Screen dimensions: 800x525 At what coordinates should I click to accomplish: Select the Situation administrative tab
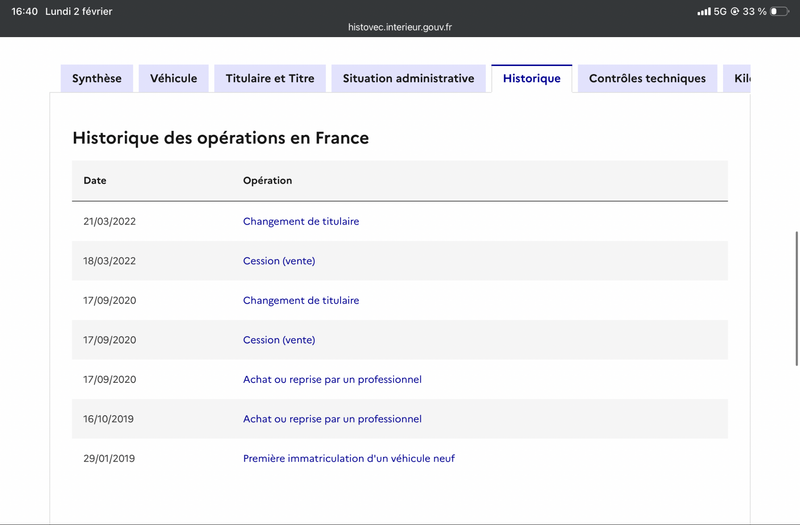tap(408, 79)
